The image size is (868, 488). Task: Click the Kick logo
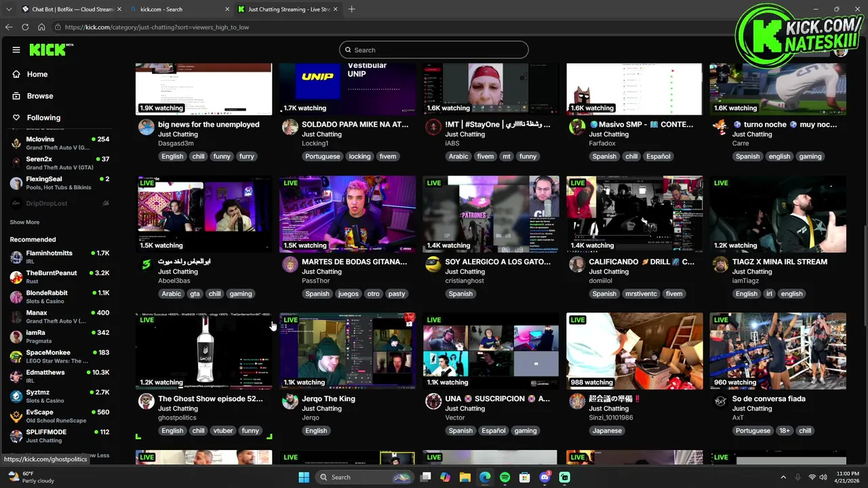[51, 49]
